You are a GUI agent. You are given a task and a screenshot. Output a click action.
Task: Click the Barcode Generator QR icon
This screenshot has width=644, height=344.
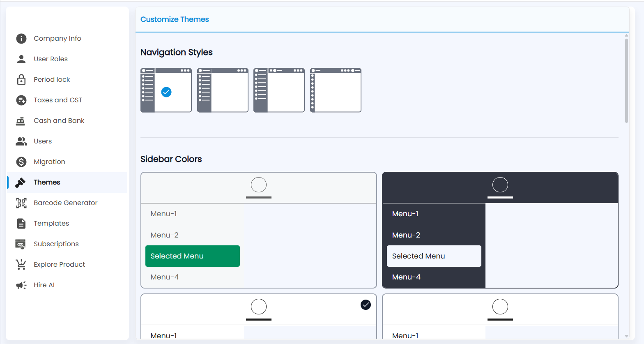click(21, 203)
